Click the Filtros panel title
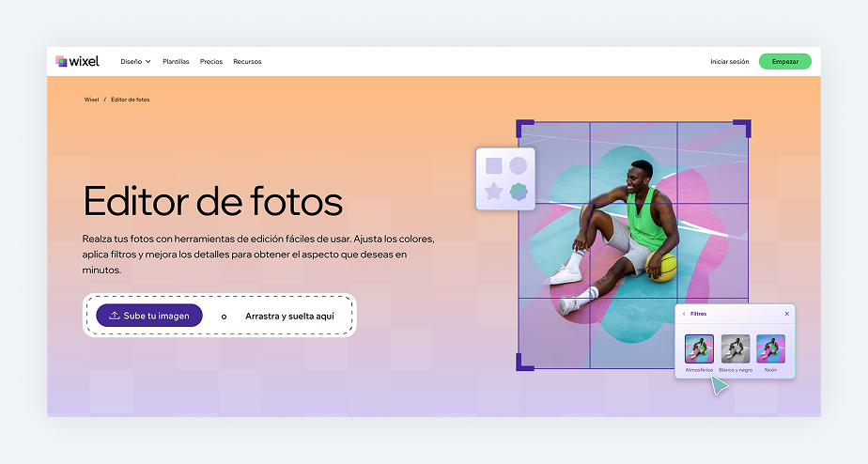Viewport: 868px width, 464px height. (x=699, y=314)
